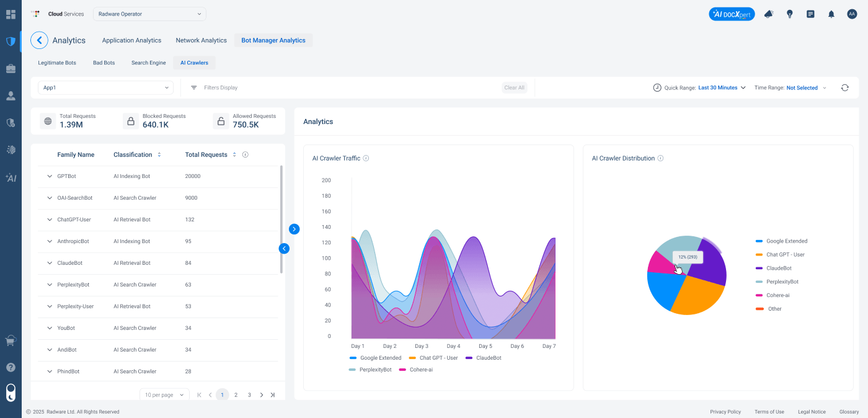868x418 pixels.
Task: Expand the GPTBot row
Action: point(50,176)
